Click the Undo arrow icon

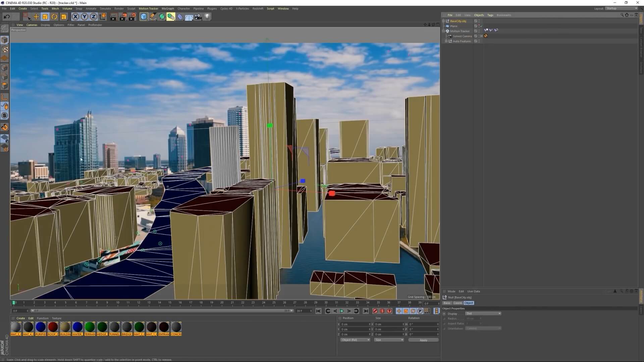pyautogui.click(x=7, y=17)
